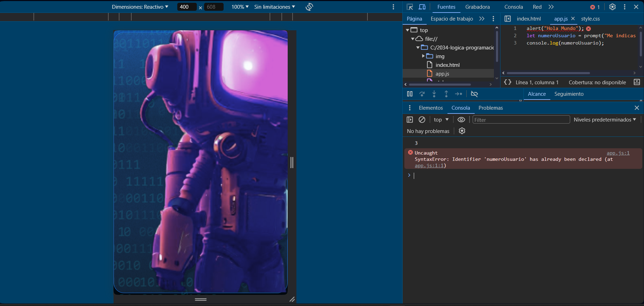The image size is (644, 306).
Task: Expand Niveles predeterminados log levels dropdown
Action: [605, 120]
